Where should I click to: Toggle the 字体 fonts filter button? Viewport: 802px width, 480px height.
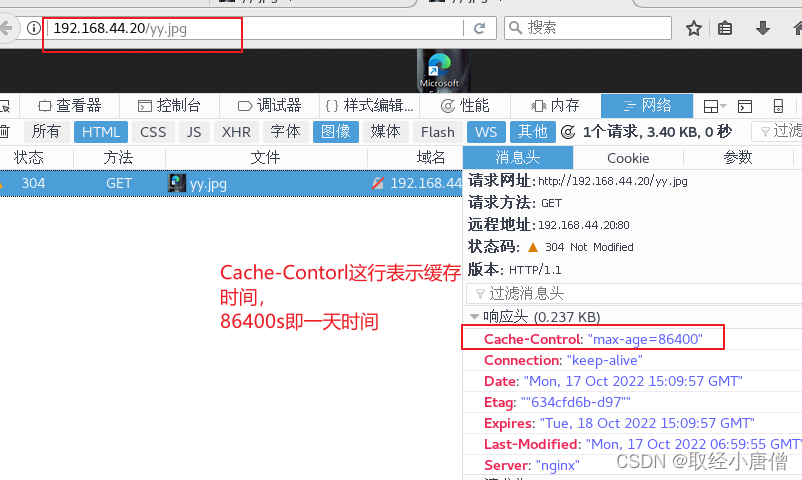(x=285, y=132)
